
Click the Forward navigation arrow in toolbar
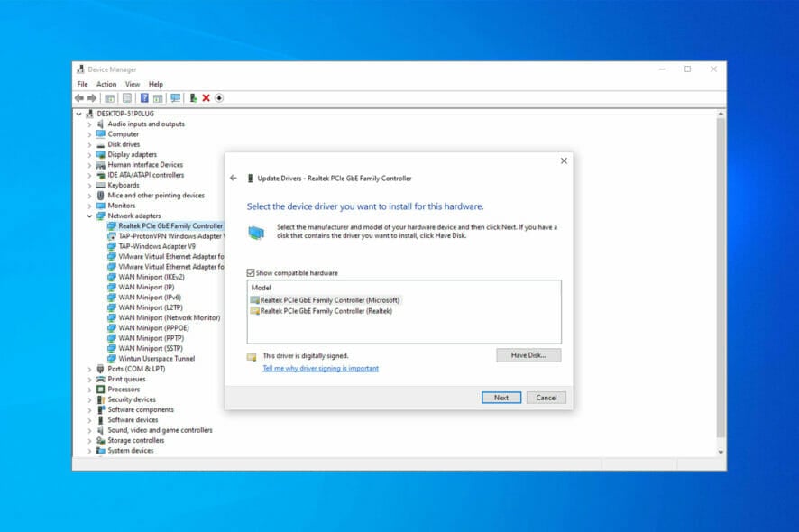pyautogui.click(x=91, y=98)
